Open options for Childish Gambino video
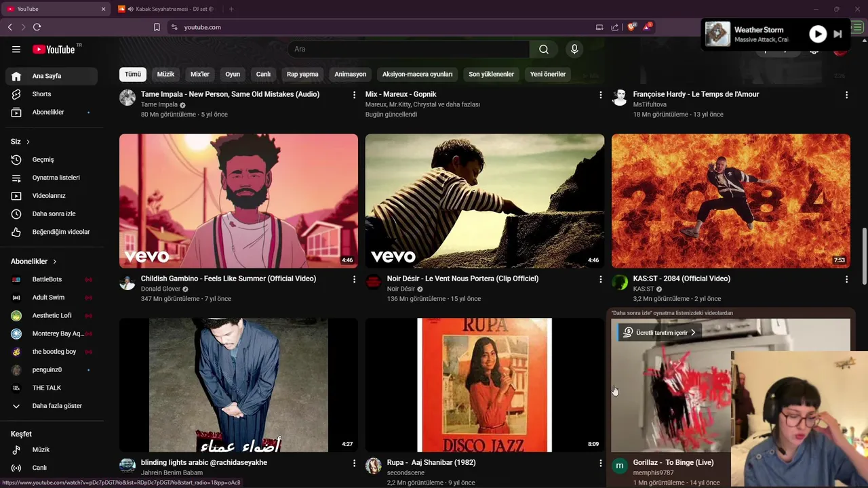Image resolution: width=868 pixels, height=488 pixels. 354,279
